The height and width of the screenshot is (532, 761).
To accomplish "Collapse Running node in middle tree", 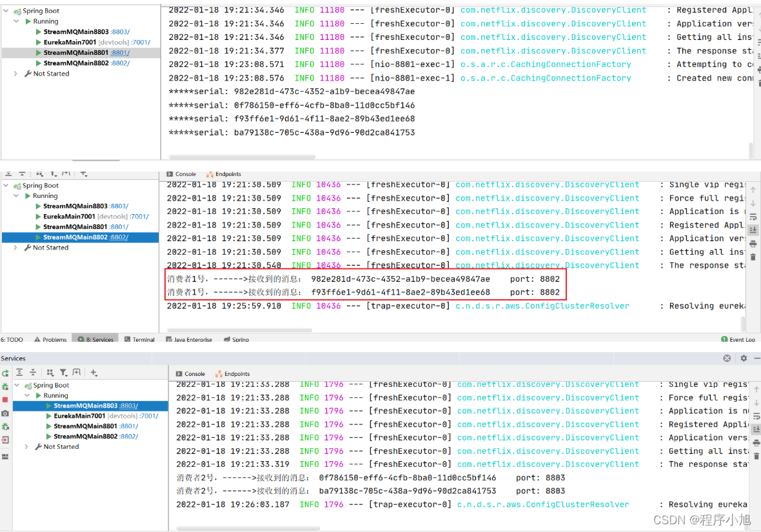I will (x=16, y=195).
